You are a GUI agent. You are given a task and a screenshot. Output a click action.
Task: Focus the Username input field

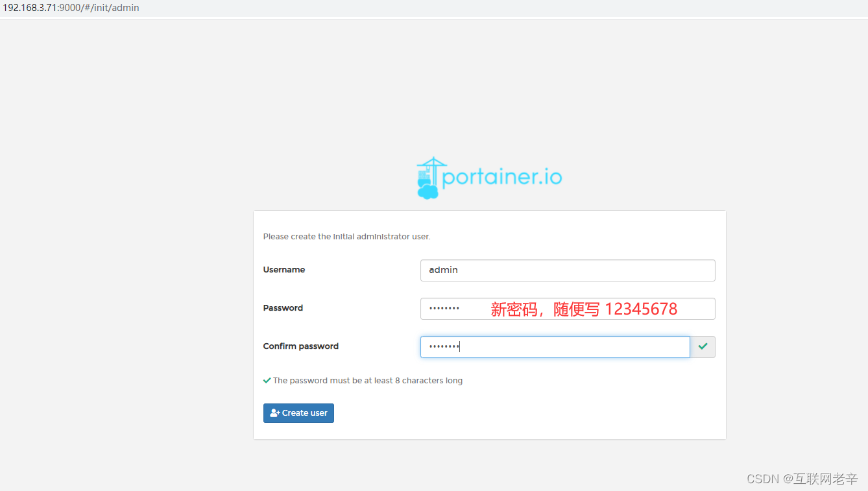[x=568, y=270]
